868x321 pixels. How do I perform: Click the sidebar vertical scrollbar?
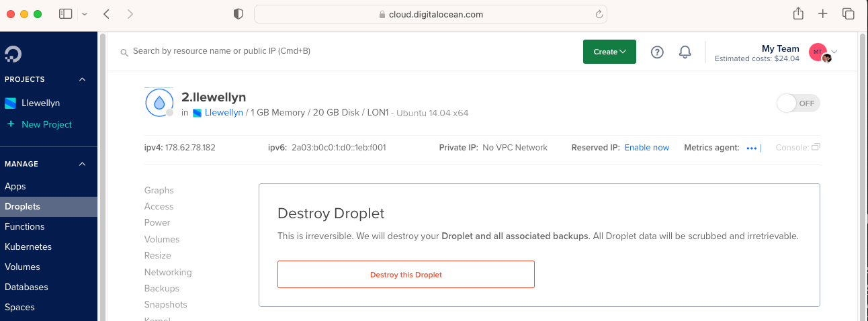point(103,177)
